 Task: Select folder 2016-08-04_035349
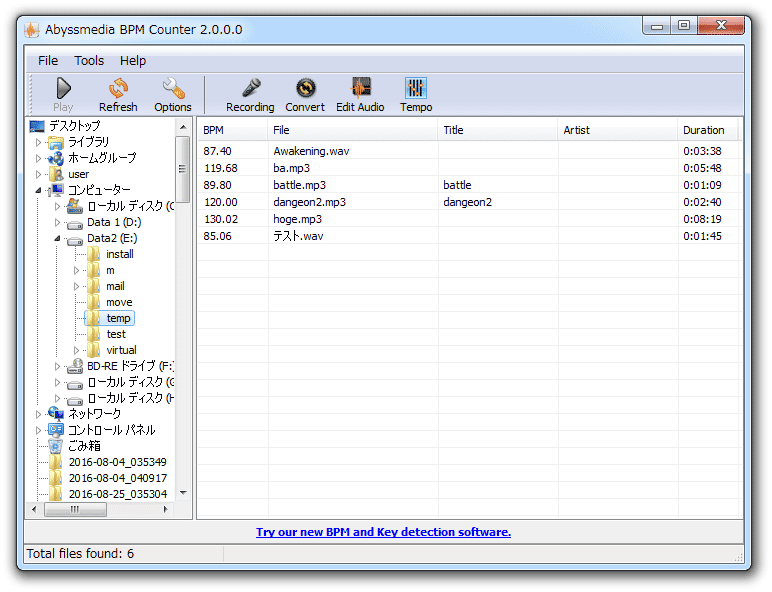pos(118,462)
